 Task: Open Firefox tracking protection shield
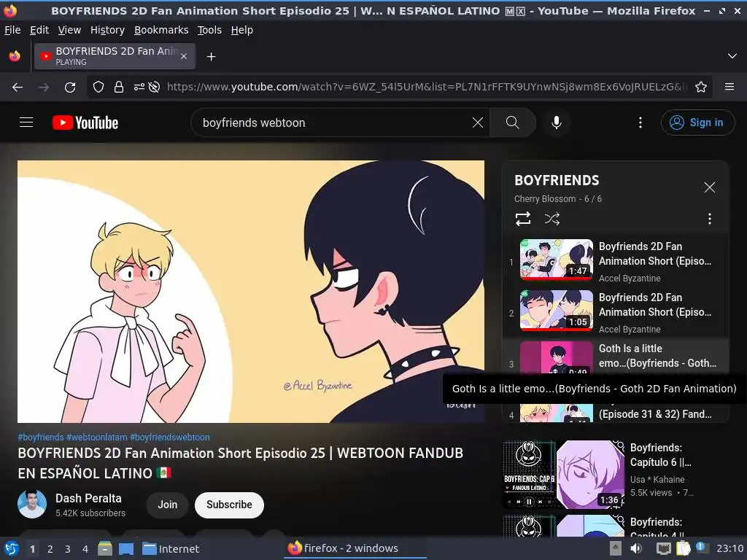(98, 87)
